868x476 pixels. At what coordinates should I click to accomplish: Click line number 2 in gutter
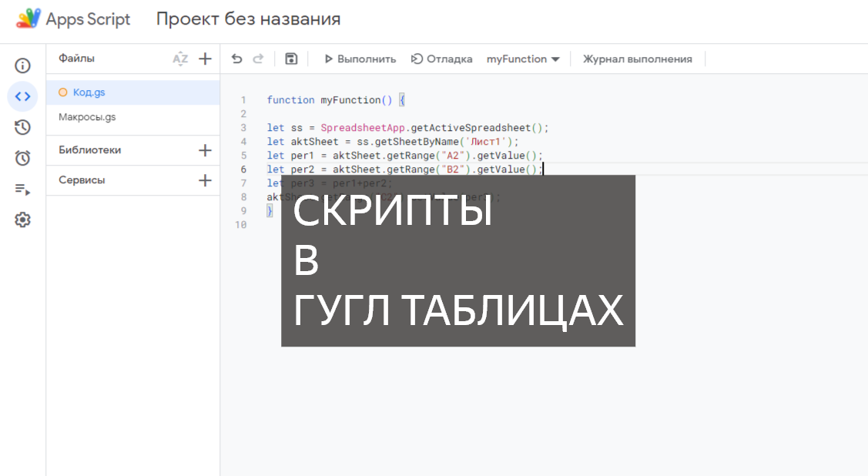[243, 114]
